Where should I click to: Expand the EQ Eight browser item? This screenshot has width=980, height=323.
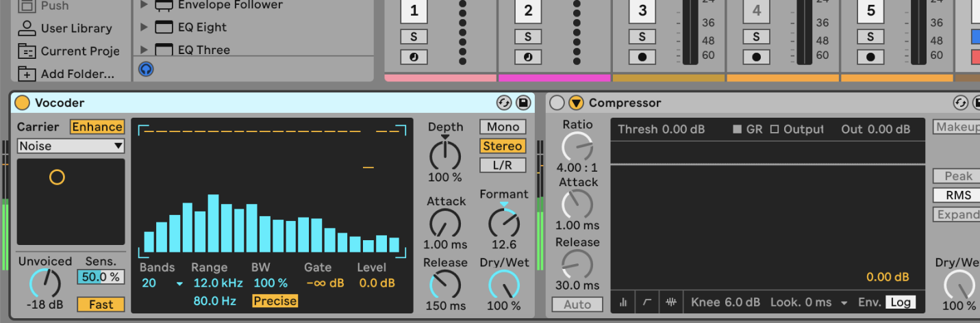(144, 27)
